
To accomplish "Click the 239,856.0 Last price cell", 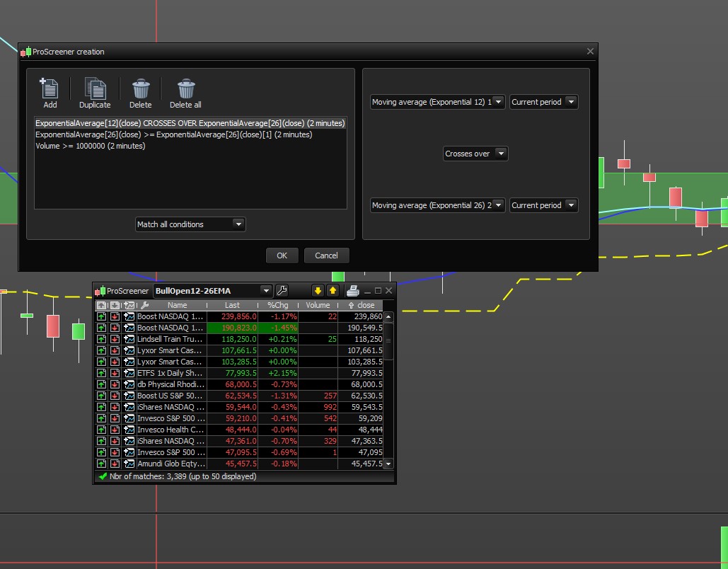I will (x=232, y=316).
